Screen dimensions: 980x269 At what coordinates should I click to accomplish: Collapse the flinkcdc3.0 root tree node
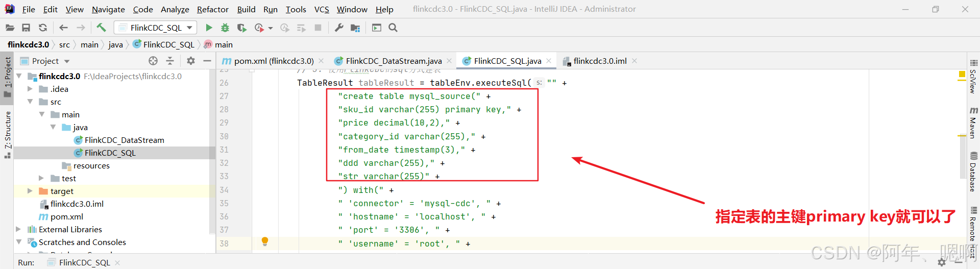pos(19,76)
